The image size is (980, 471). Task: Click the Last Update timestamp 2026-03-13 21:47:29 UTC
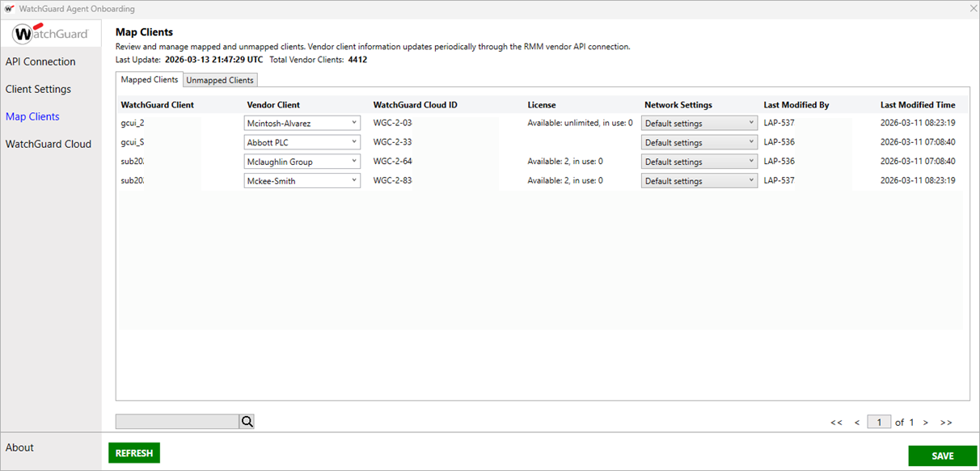[213, 60]
